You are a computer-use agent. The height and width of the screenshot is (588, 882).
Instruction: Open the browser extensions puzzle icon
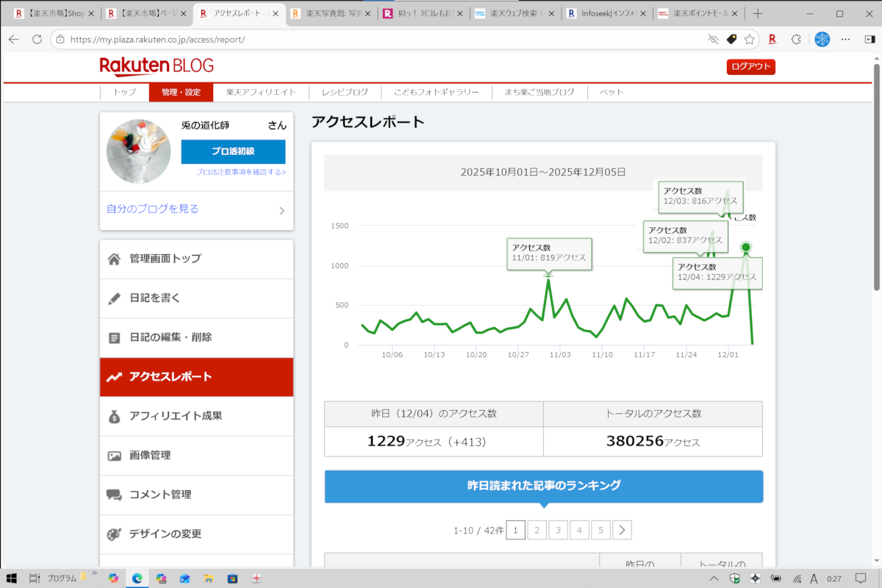(796, 40)
